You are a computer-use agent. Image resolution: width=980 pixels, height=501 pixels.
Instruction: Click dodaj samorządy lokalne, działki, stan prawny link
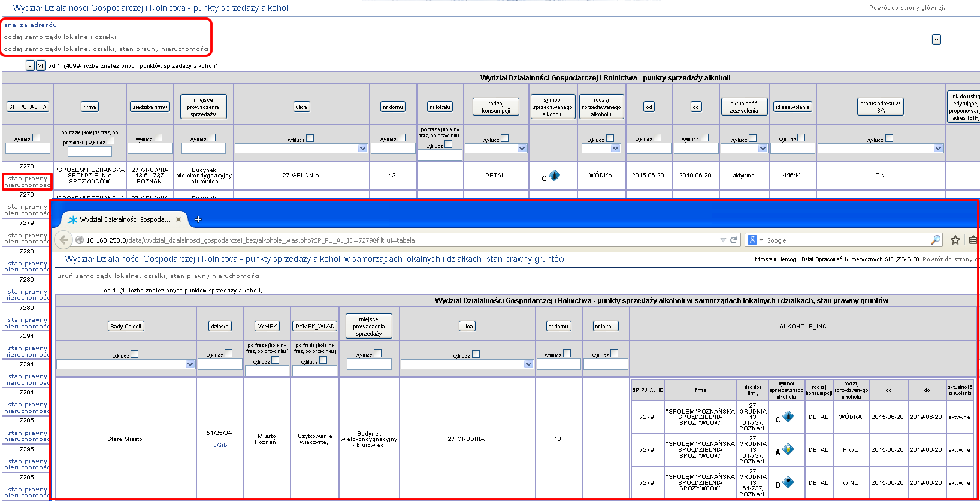(x=106, y=49)
